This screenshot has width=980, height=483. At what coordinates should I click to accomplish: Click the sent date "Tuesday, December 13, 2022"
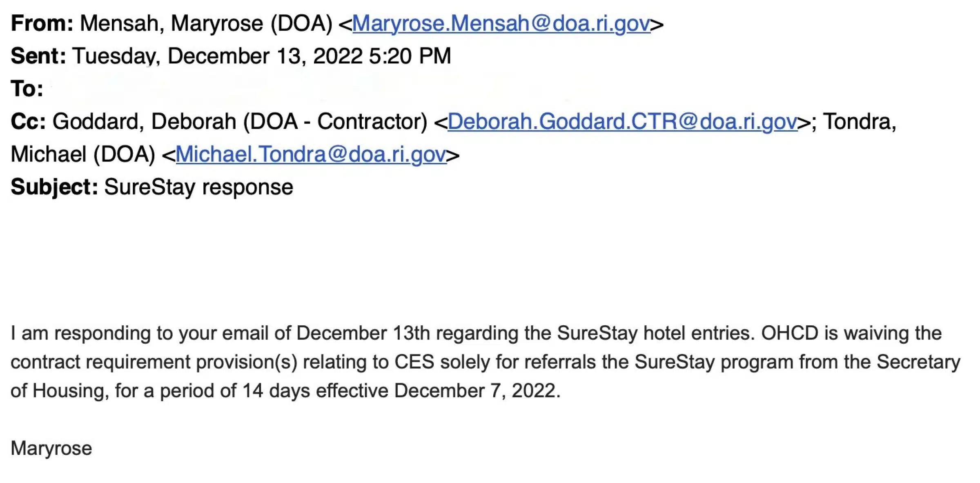218,56
